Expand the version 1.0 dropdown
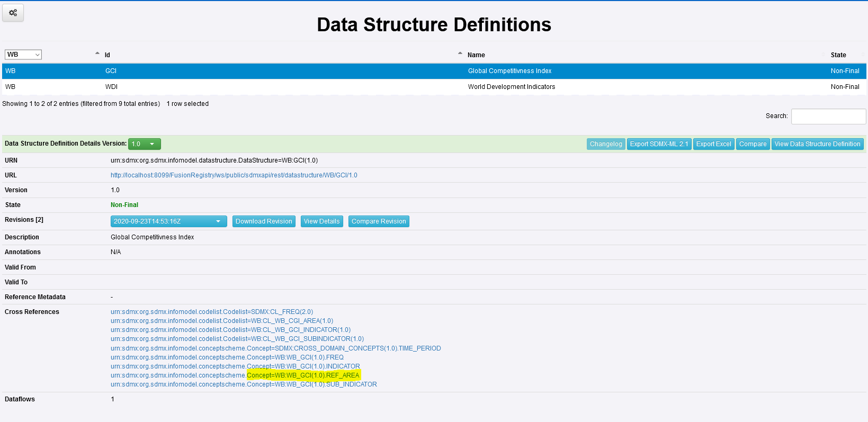This screenshot has width=868, height=422. coord(144,144)
